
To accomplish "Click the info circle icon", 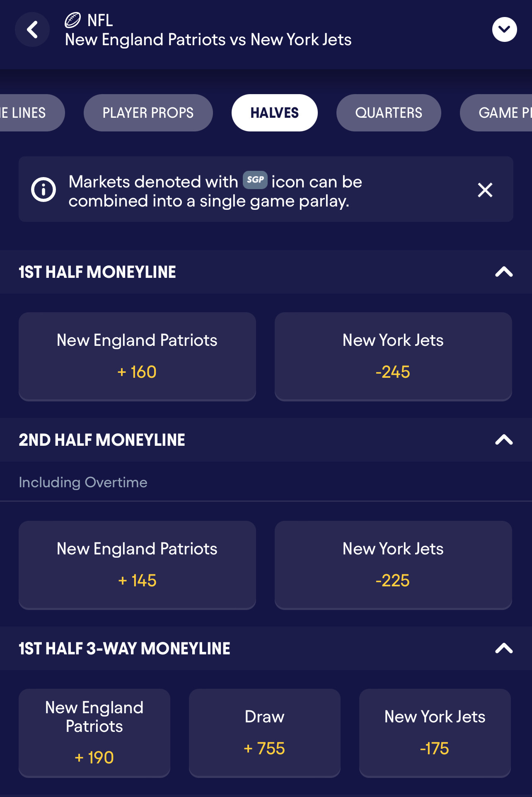I will coord(44,190).
